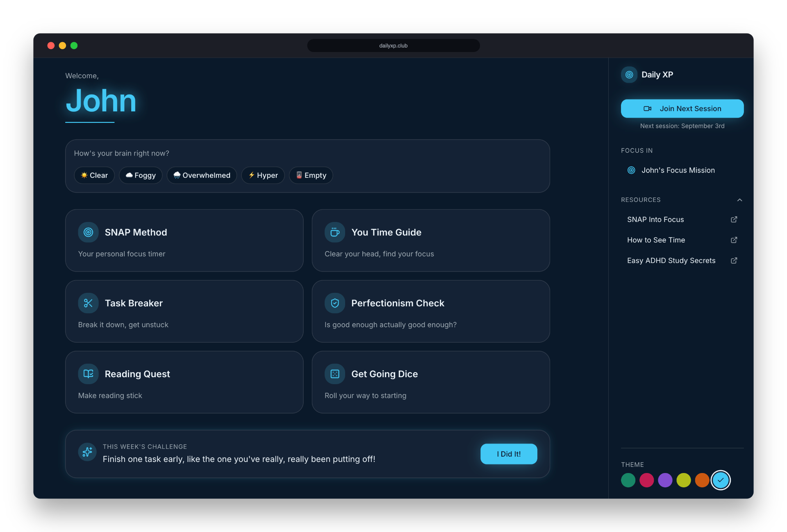Select the Overwhelmed brain state chip
This screenshot has height=532, width=787.
[x=202, y=175]
